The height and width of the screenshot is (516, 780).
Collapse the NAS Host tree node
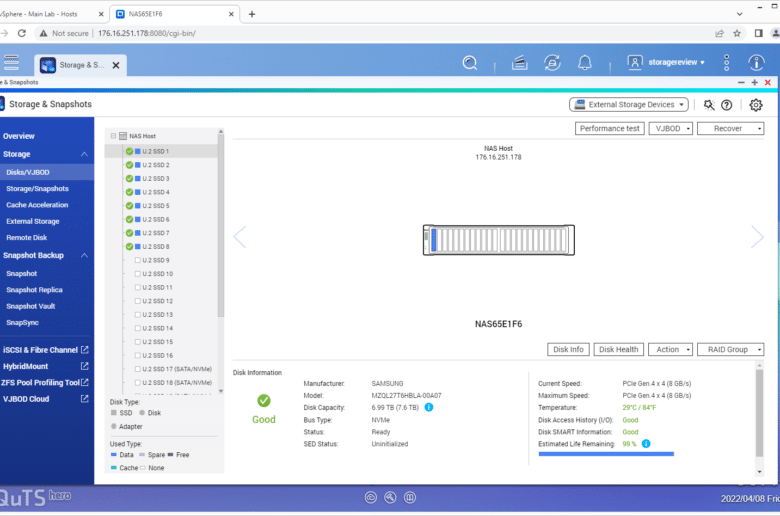coord(113,136)
